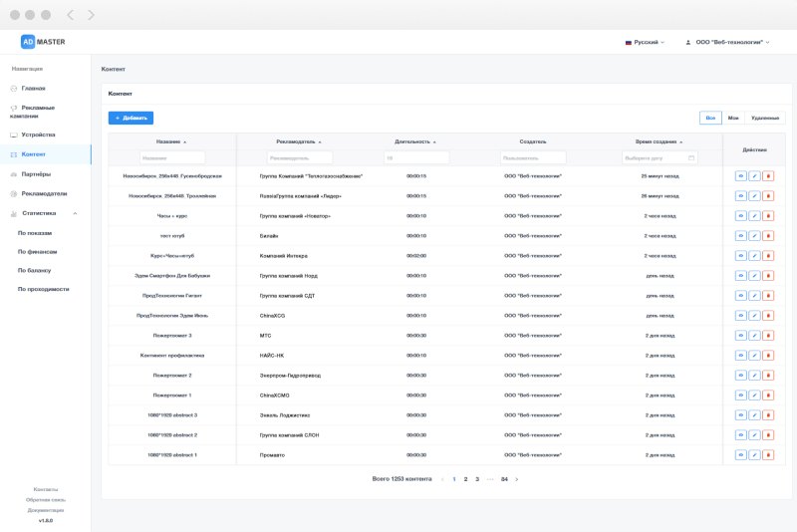Edit content in the Билайн row

coord(754,236)
